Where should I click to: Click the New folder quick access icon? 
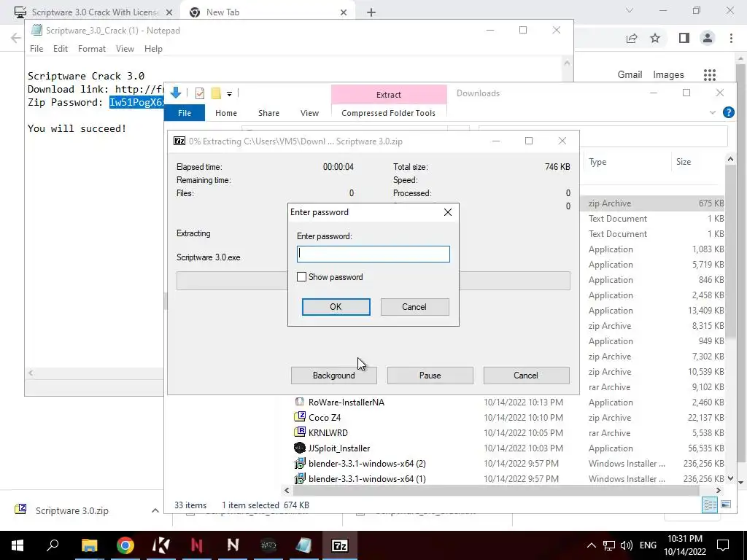pos(216,93)
